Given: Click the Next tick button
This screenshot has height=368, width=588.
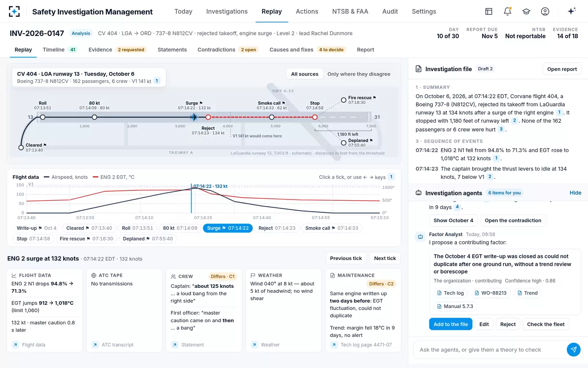Looking at the screenshot, I should [385, 258].
